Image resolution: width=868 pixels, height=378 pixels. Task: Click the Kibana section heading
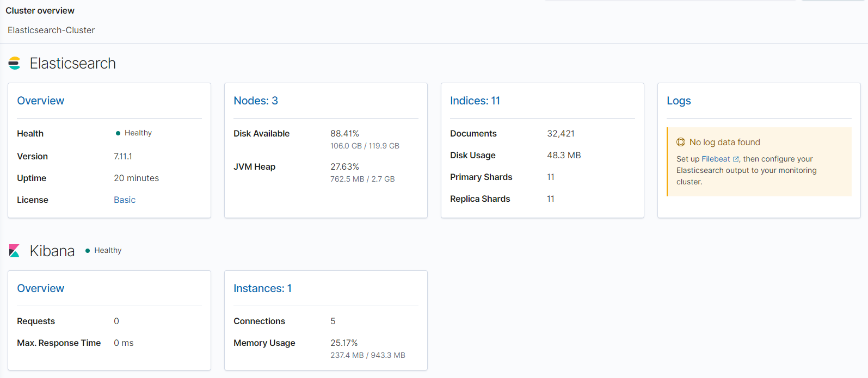(52, 251)
